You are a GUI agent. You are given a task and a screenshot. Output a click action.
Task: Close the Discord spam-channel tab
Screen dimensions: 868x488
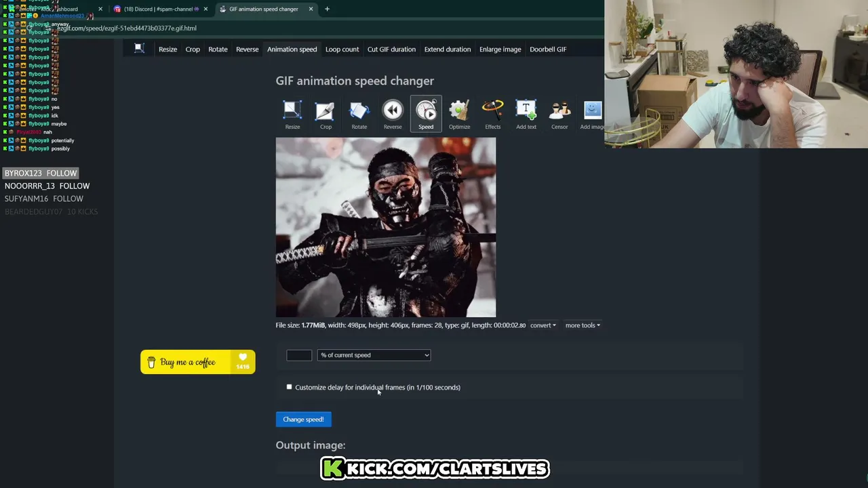205,9
